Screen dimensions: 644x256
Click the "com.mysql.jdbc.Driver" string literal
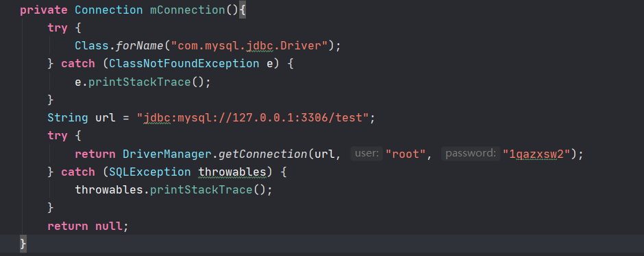coord(249,46)
